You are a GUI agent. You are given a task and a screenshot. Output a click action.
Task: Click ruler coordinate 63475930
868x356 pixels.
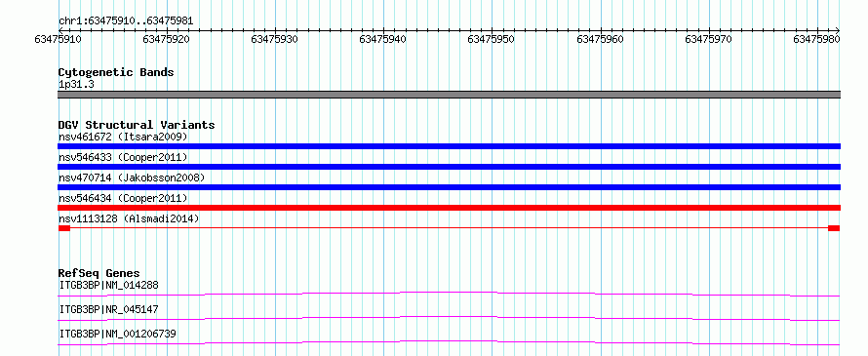[x=275, y=39]
